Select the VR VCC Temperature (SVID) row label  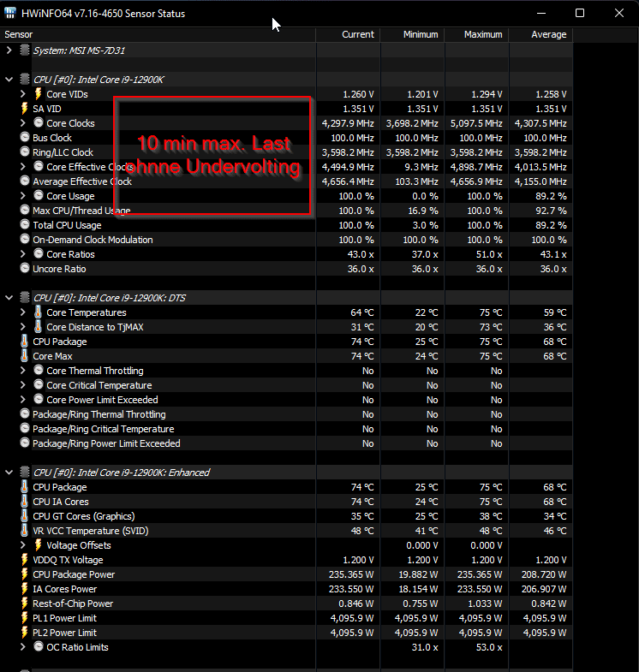91,531
